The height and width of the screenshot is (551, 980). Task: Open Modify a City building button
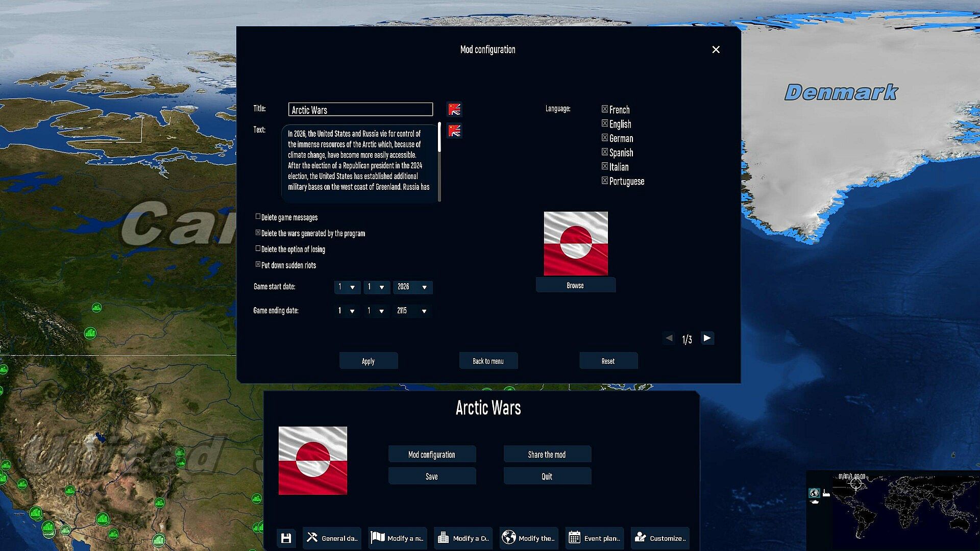pyautogui.click(x=463, y=538)
